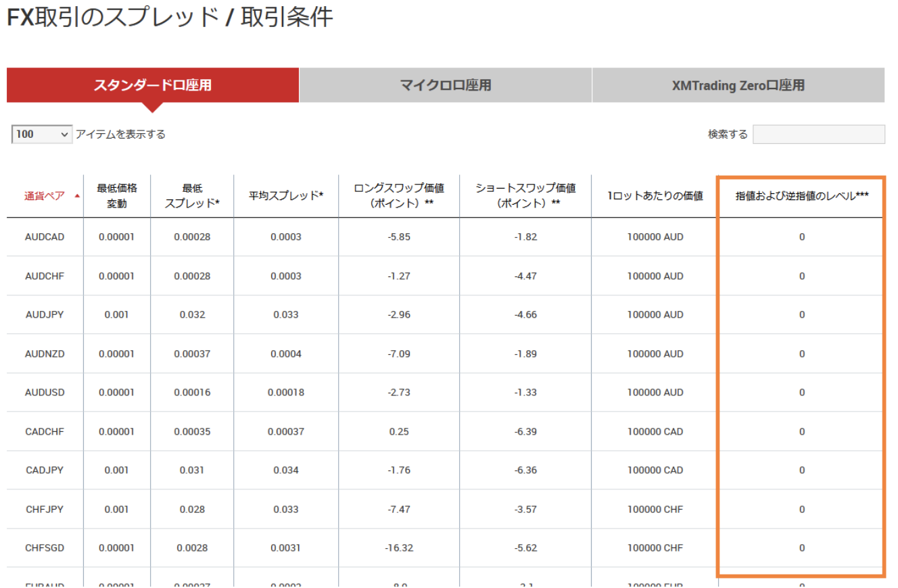Switch to スタンダード口座用 tab
The image size is (898, 588).
[153, 85]
